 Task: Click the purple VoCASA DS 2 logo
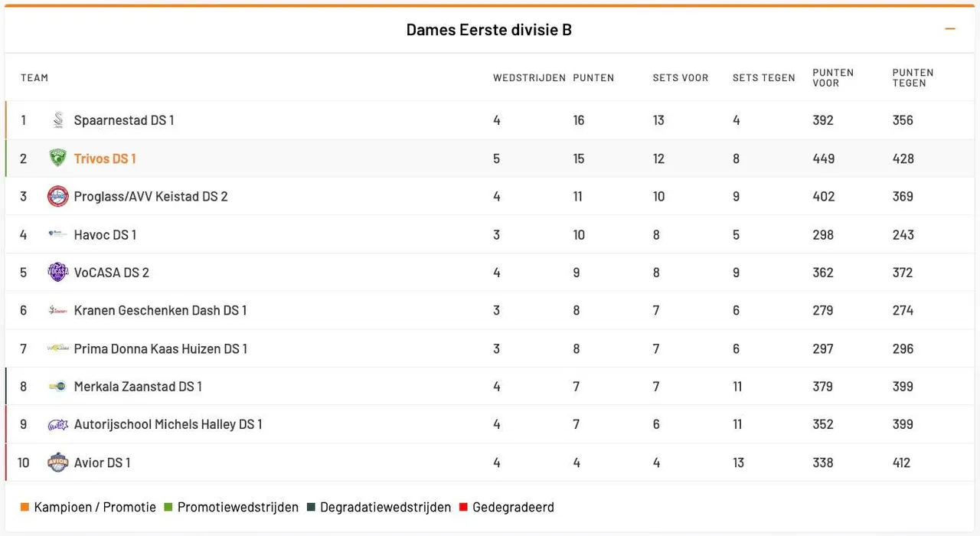pyautogui.click(x=58, y=273)
